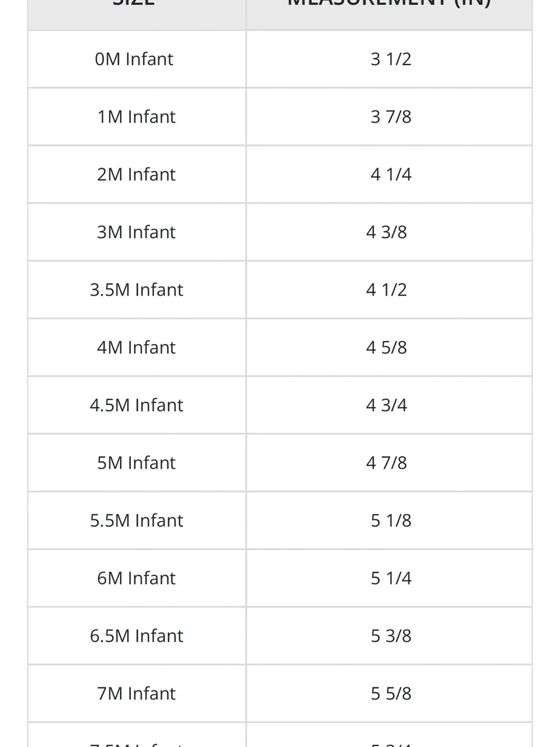The width and height of the screenshot is (560, 747).
Task: Click the 5 1/4 measurement cell
Action: (389, 578)
